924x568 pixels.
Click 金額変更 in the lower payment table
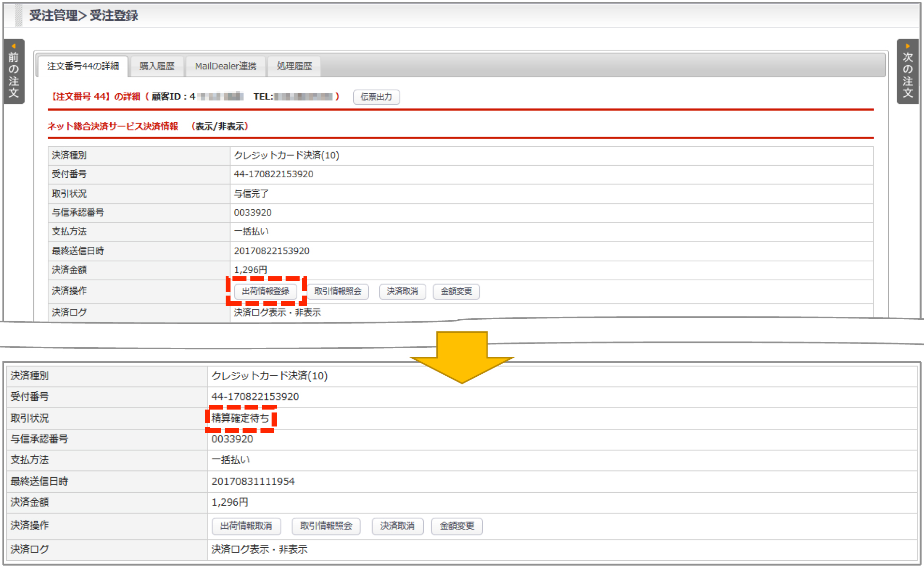coord(457,526)
